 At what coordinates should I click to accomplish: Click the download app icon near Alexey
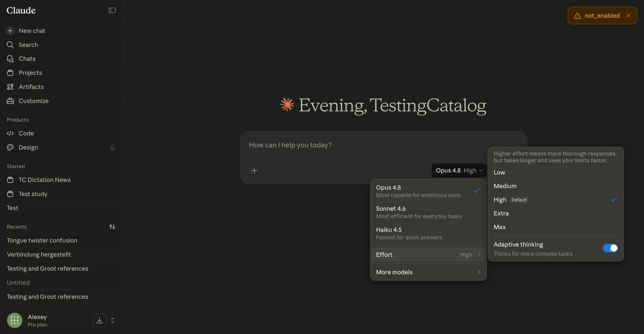[x=99, y=320]
